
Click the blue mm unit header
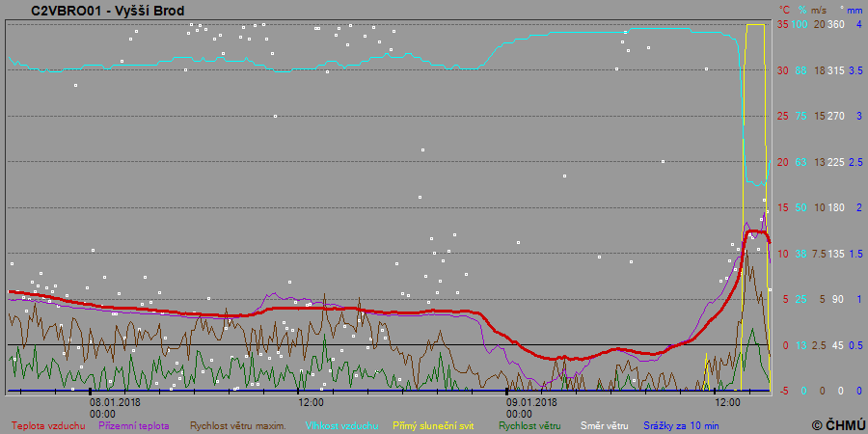[x=855, y=10]
